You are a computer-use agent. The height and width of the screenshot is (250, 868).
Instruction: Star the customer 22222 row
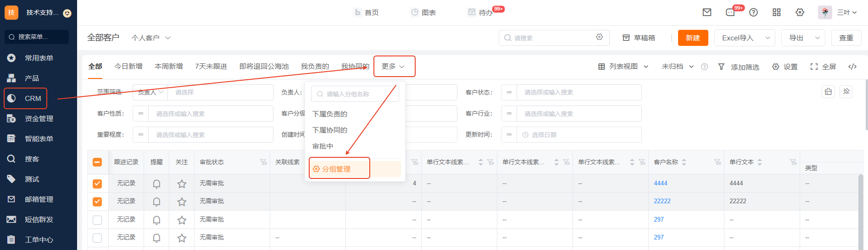coord(182,202)
